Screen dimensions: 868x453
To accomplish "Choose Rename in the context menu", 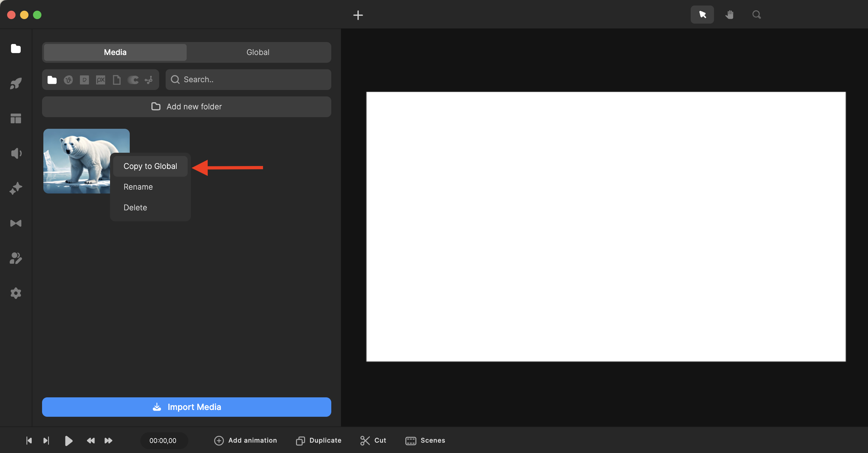I will [x=150, y=187].
